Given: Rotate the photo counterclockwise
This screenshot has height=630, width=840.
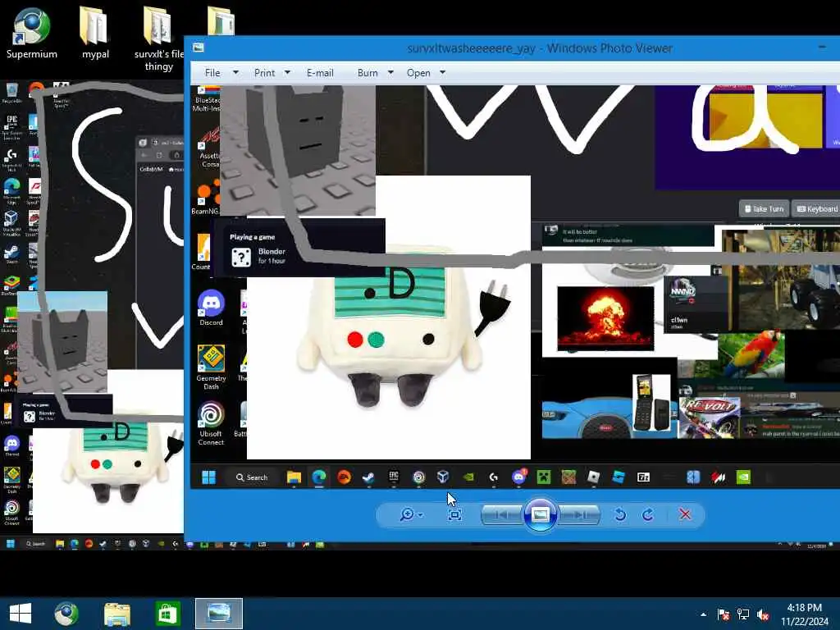Looking at the screenshot, I should pos(620,515).
